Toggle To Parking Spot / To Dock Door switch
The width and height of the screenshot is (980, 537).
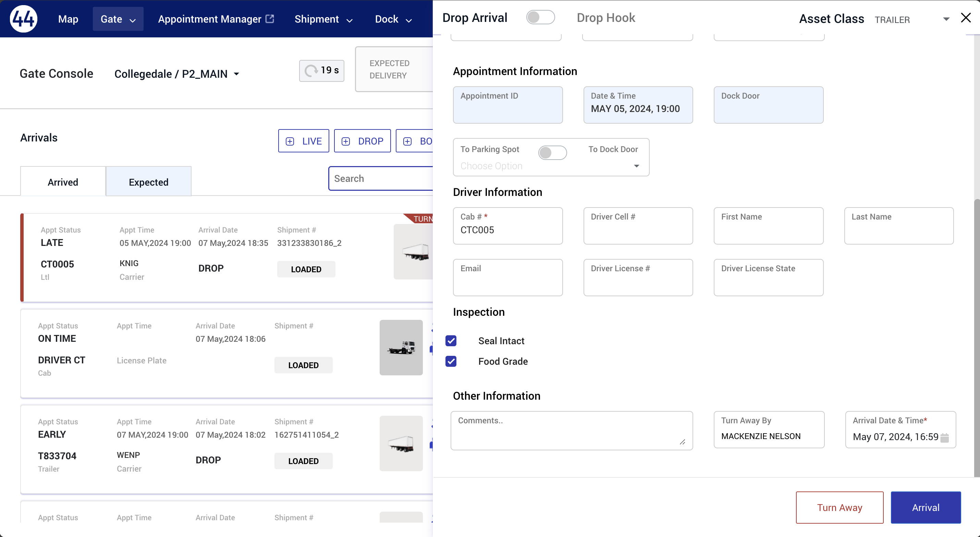click(x=552, y=153)
